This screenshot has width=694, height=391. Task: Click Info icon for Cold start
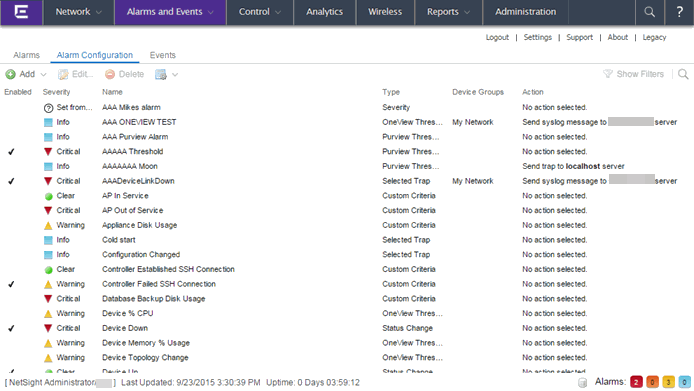pos(48,240)
